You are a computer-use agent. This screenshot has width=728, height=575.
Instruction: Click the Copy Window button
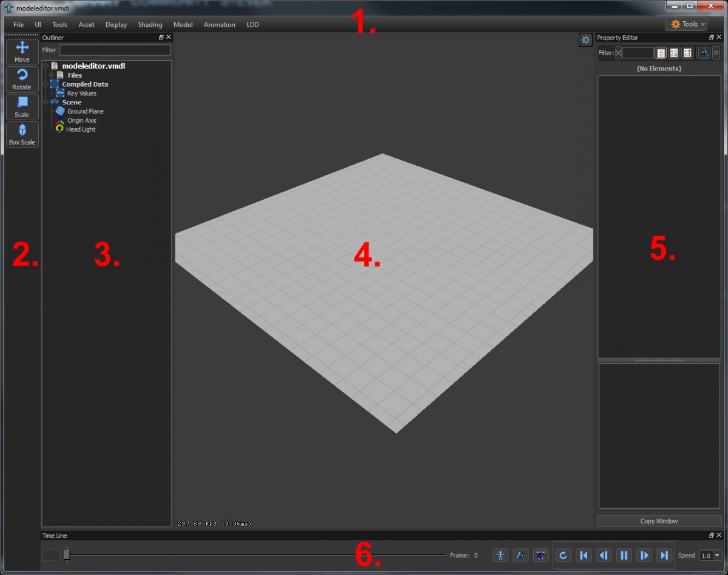click(x=659, y=520)
